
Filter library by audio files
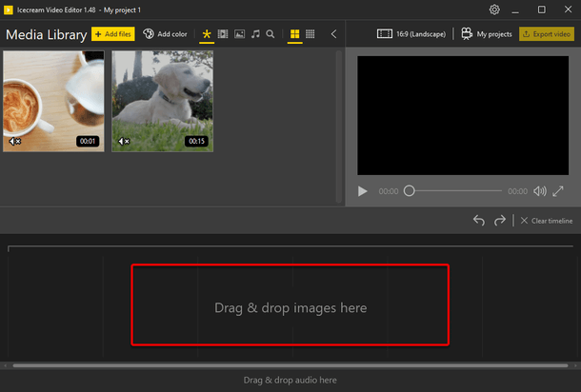click(x=255, y=34)
